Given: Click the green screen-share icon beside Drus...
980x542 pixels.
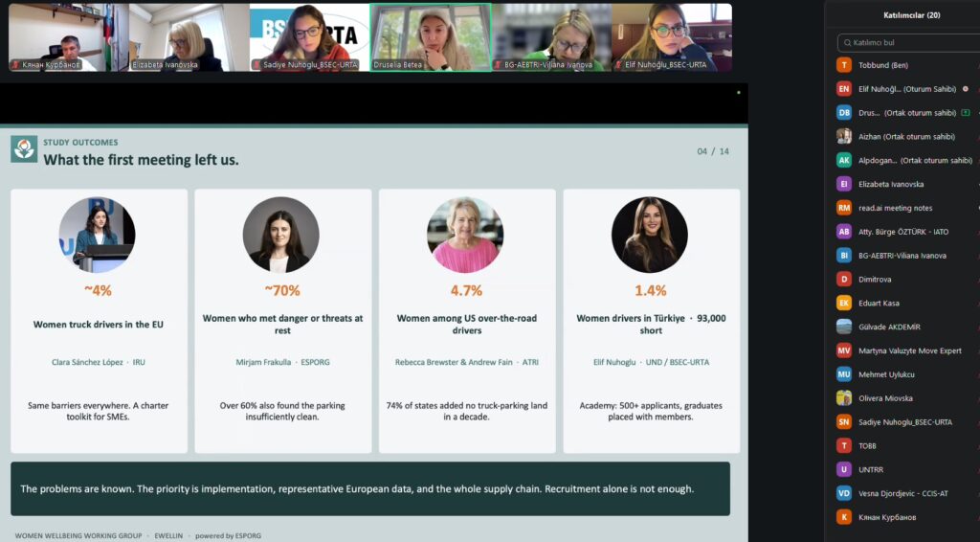Looking at the screenshot, I should click(966, 113).
